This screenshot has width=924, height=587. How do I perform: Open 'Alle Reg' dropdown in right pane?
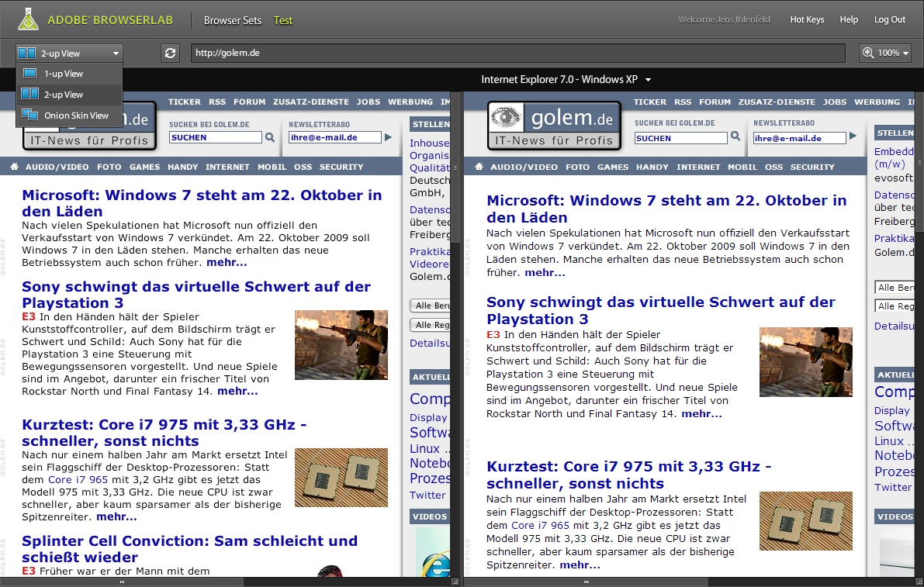[x=895, y=306]
